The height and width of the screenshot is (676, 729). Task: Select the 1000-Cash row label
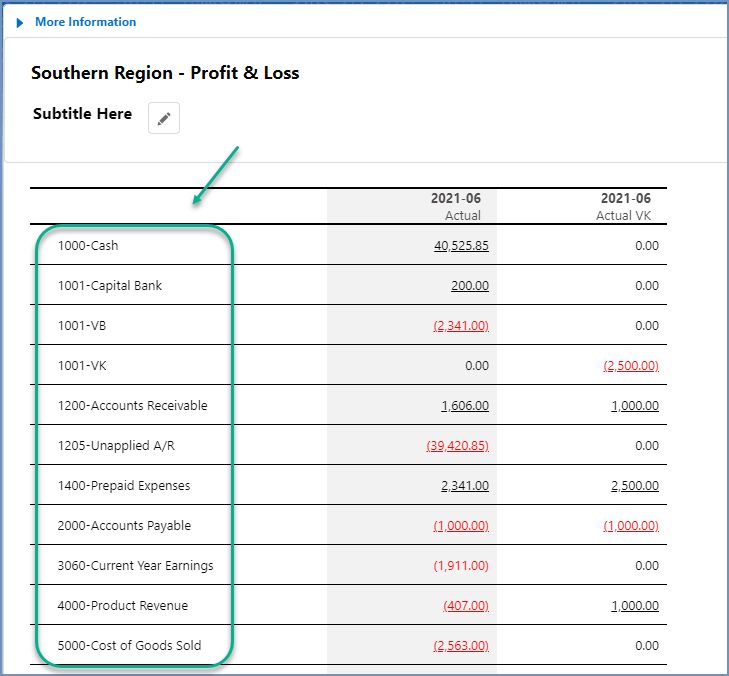pos(88,245)
